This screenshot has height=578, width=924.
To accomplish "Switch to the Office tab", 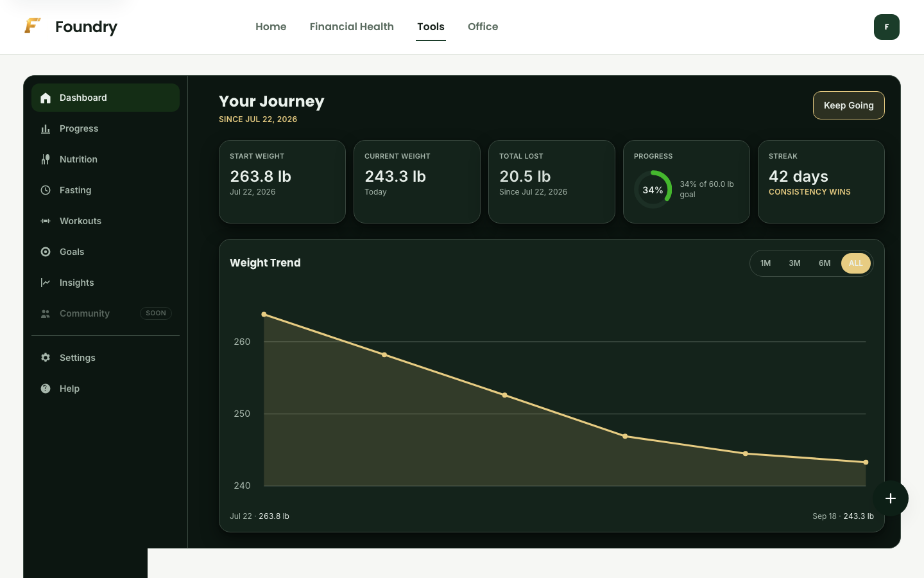I will tap(483, 27).
